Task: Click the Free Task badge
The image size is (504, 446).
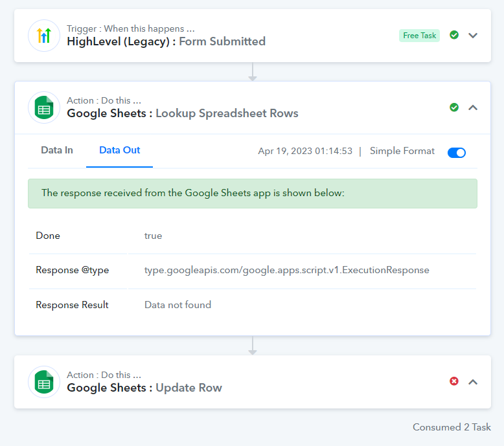Action: point(419,36)
